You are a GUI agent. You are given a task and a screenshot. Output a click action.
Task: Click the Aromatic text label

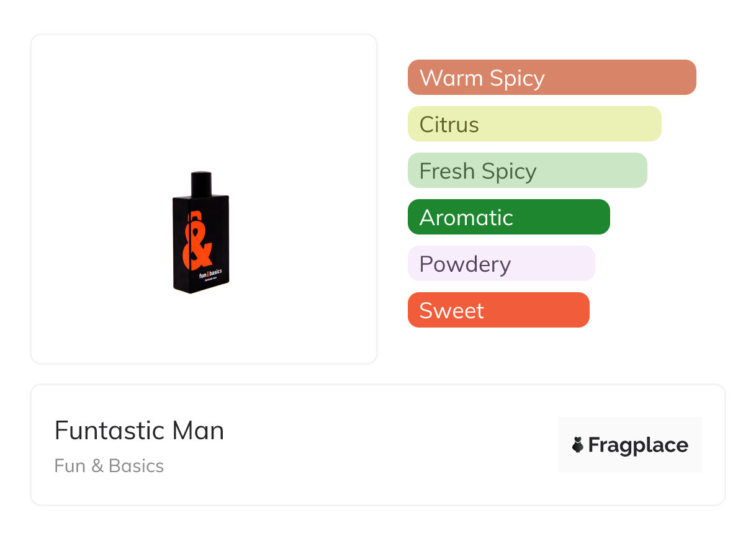(x=466, y=218)
